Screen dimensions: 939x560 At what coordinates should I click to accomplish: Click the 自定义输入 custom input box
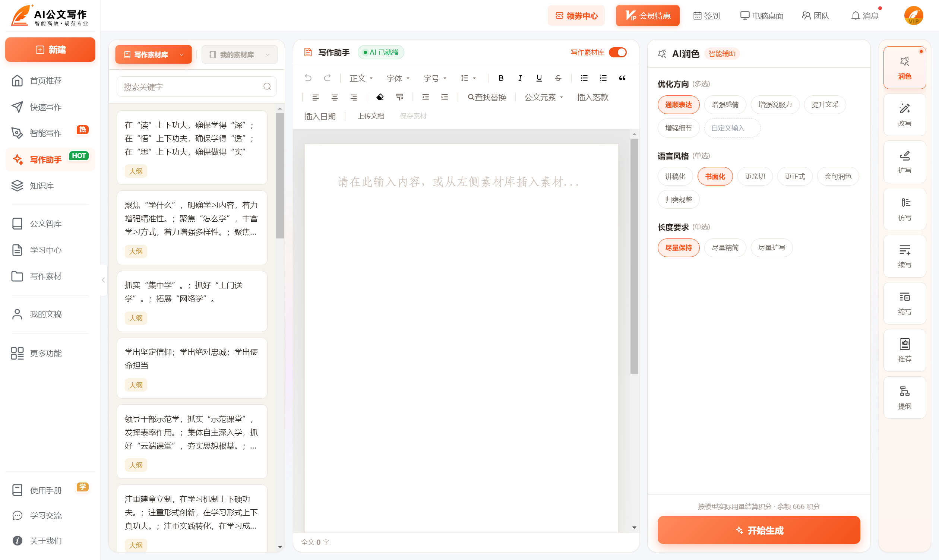coord(732,128)
